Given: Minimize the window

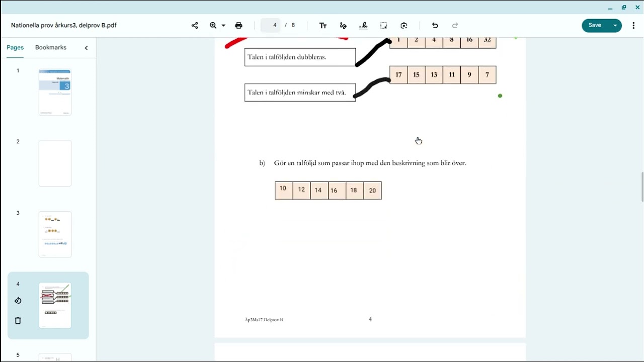Looking at the screenshot, I should [610, 8].
